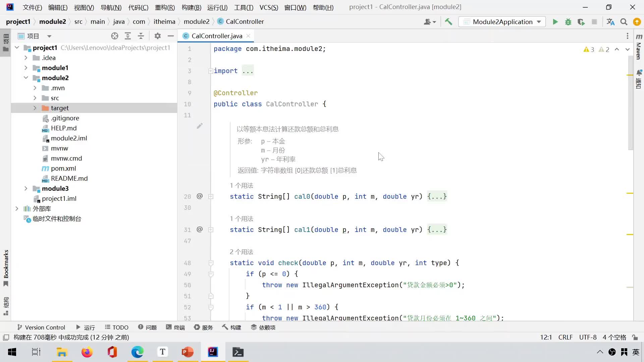The height and width of the screenshot is (362, 644).
Task: Open the 文件(F) menu
Action: pyautogui.click(x=32, y=7)
